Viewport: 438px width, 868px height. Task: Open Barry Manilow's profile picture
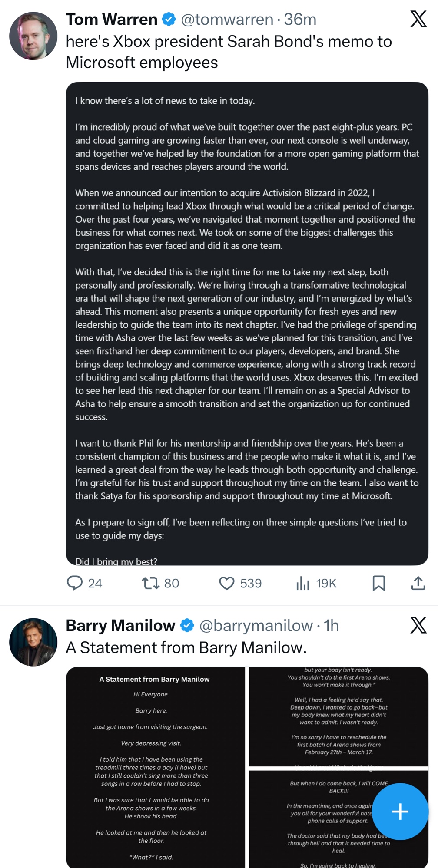(x=33, y=642)
